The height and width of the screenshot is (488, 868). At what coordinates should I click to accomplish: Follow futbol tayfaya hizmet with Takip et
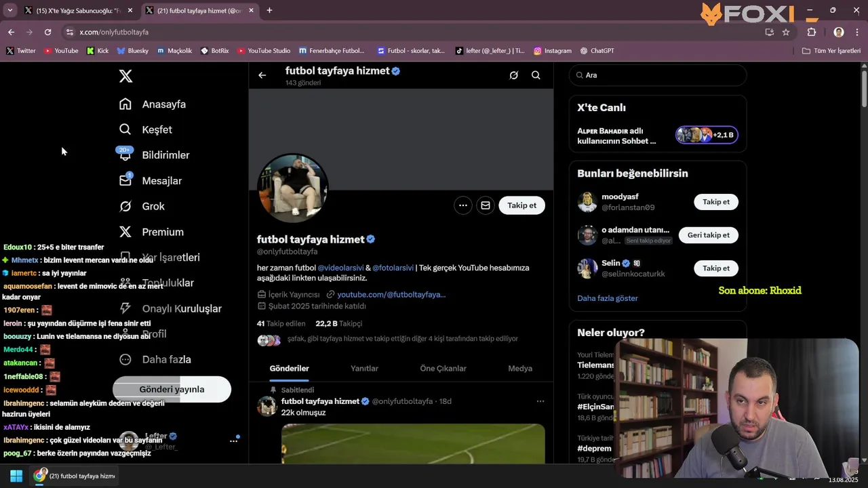[x=521, y=205]
